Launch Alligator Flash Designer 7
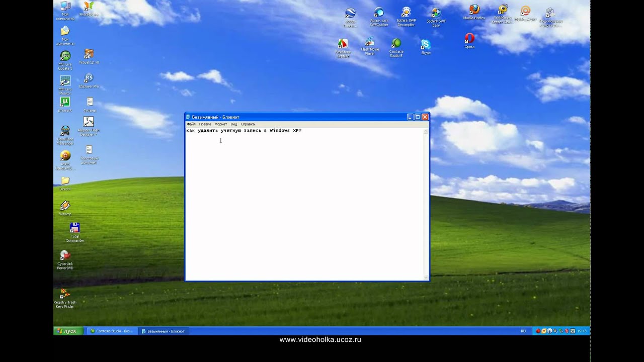 (89, 126)
